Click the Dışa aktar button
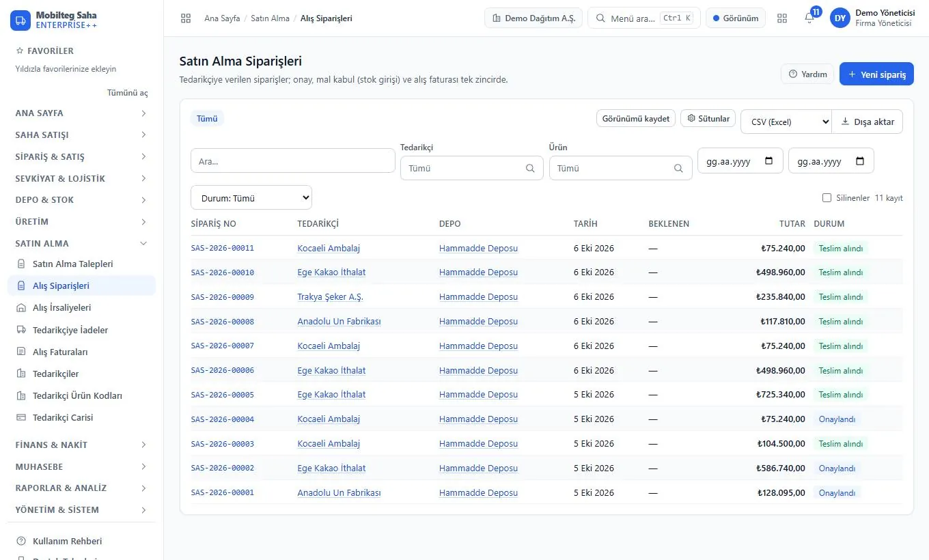929x560 pixels. (x=868, y=122)
